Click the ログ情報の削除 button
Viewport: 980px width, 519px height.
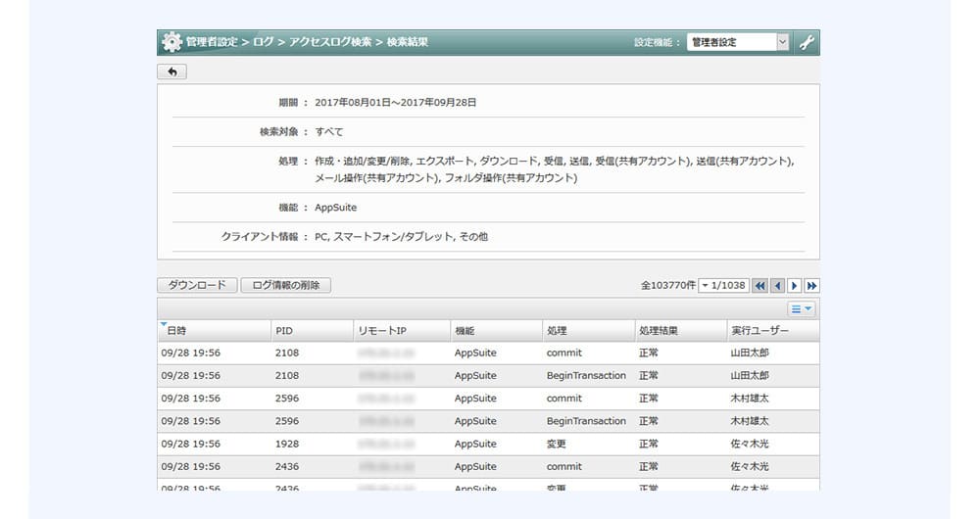point(285,285)
